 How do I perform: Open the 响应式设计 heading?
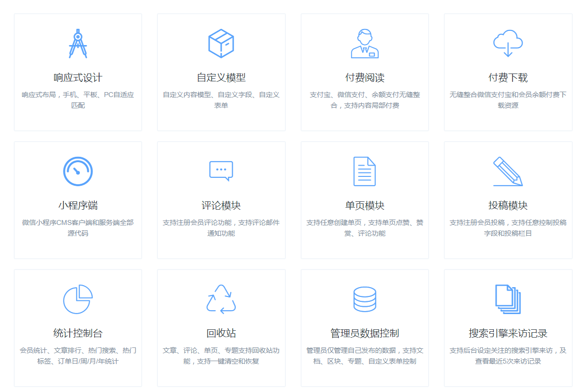(x=78, y=77)
